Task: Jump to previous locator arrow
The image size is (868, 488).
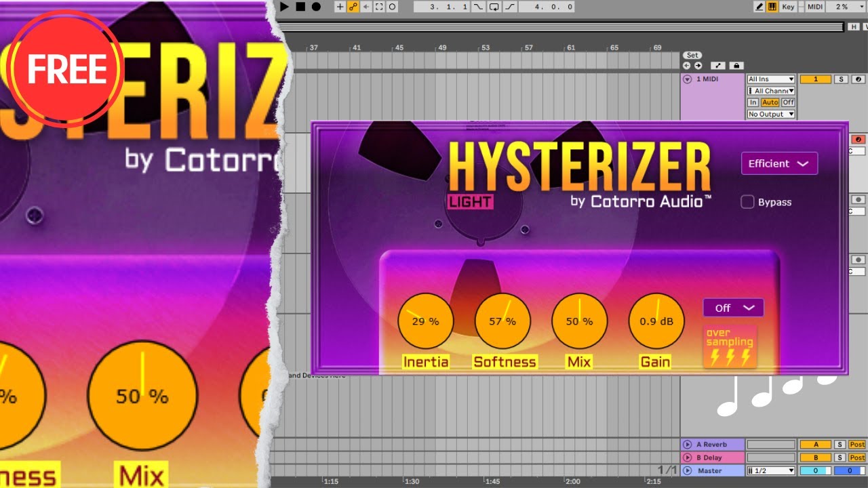Action: click(x=687, y=66)
